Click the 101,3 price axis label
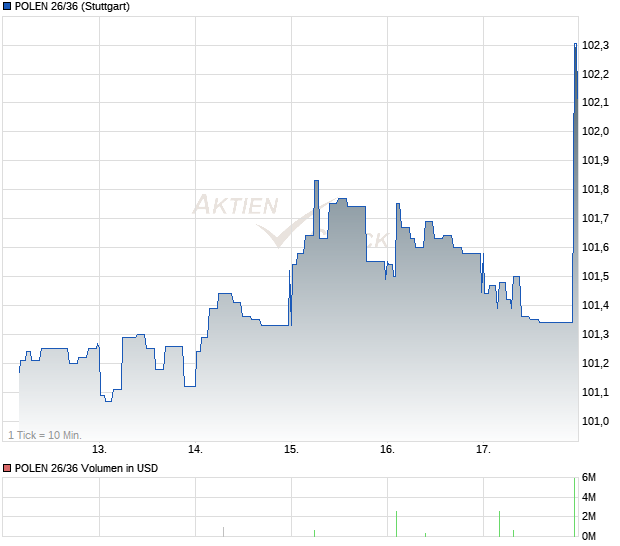The image size is (620, 546). click(x=595, y=334)
